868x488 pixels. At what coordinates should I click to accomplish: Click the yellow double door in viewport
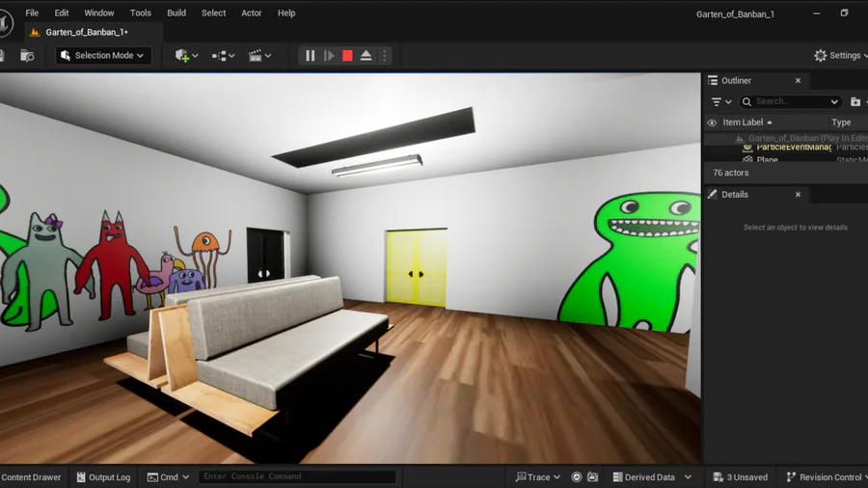[x=417, y=268]
